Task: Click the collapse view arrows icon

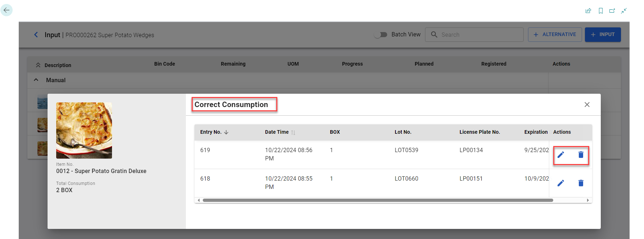Action: pos(624,11)
